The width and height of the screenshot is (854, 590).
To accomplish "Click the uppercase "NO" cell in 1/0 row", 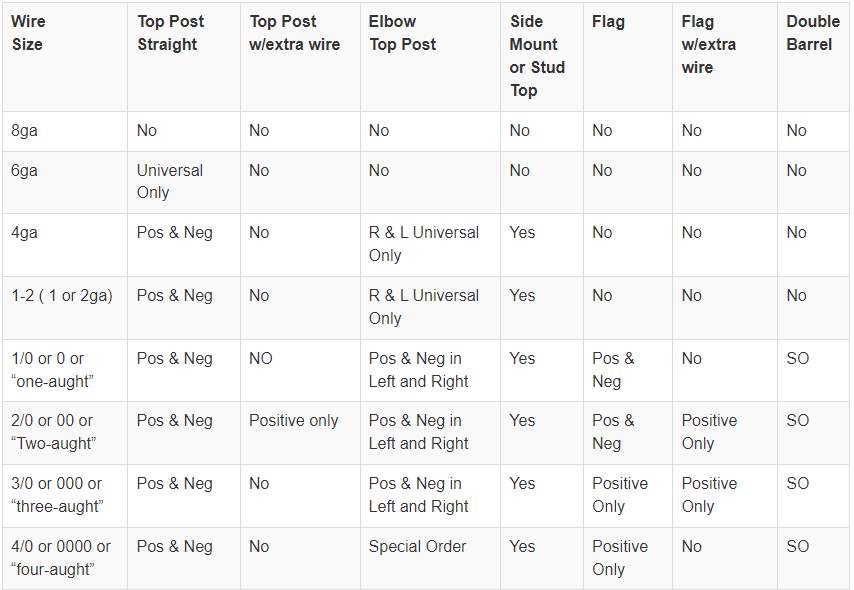I will click(x=261, y=358).
